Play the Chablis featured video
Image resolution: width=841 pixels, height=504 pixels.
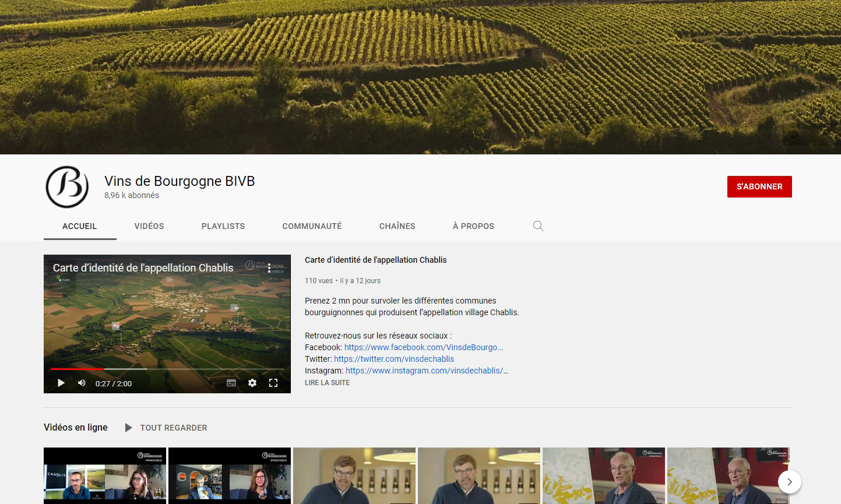pyautogui.click(x=61, y=383)
